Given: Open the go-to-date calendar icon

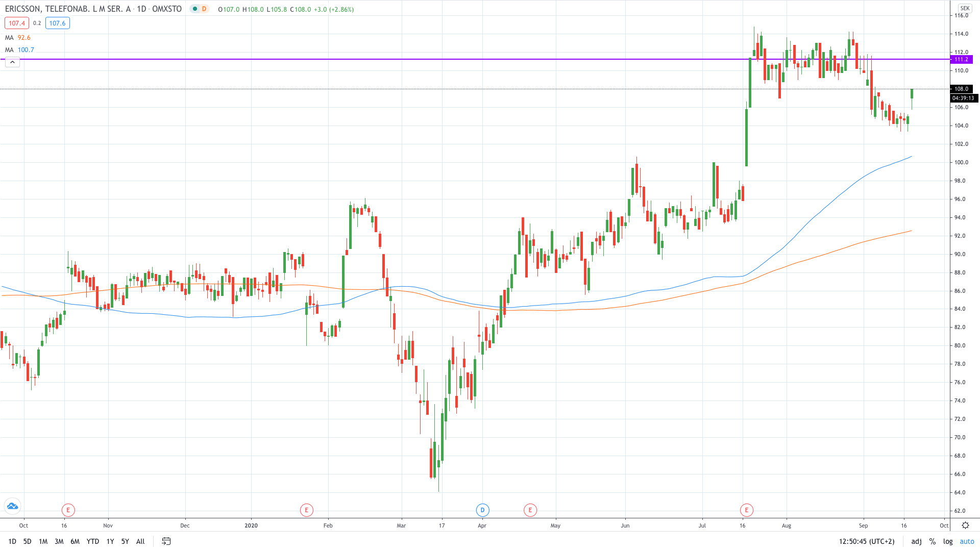Looking at the screenshot, I should (x=166, y=541).
